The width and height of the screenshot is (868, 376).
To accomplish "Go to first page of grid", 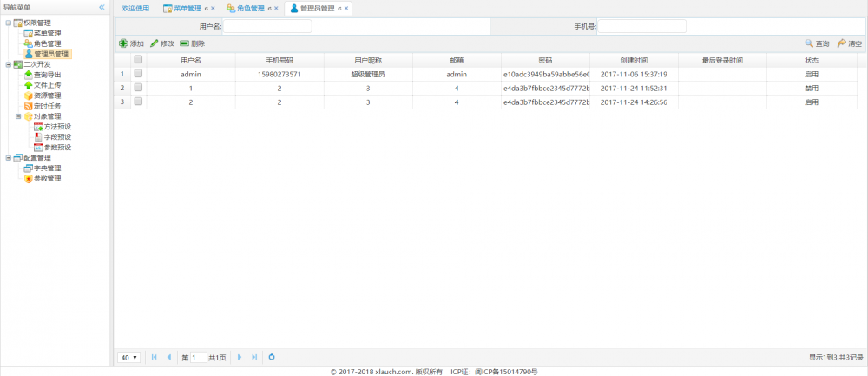I will point(155,357).
